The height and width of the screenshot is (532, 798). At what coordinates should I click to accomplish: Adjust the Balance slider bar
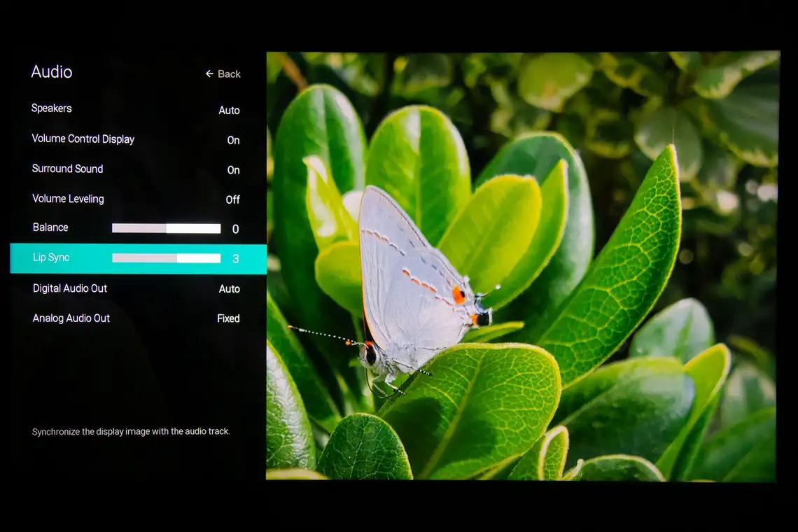click(167, 229)
